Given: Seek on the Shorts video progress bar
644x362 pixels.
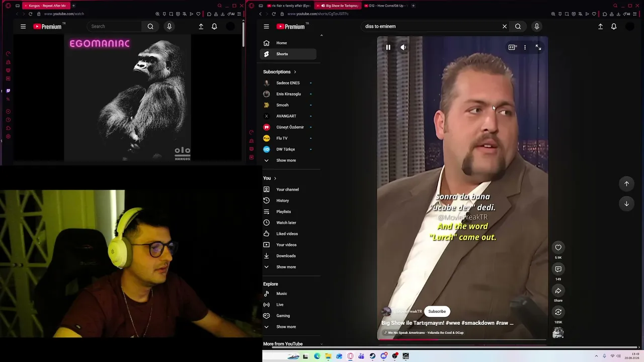Looking at the screenshot, I should click(x=462, y=339).
